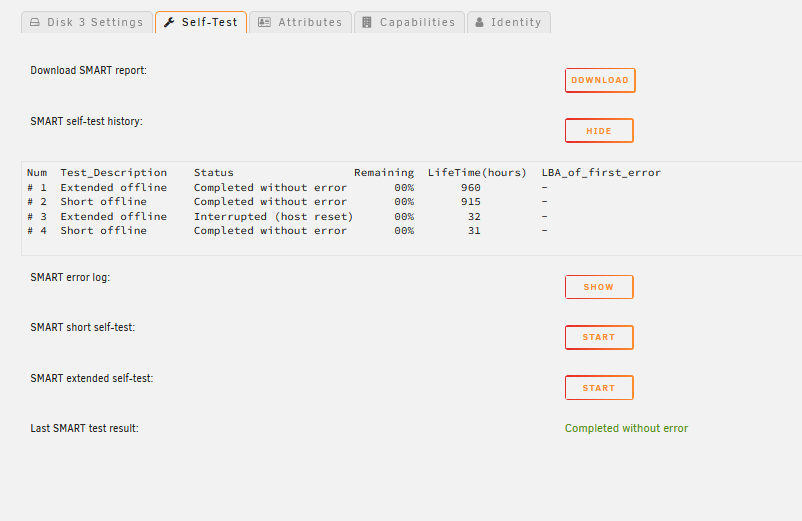Click lifetime value 915
The height and width of the screenshot is (521, 802).
tap(471, 202)
